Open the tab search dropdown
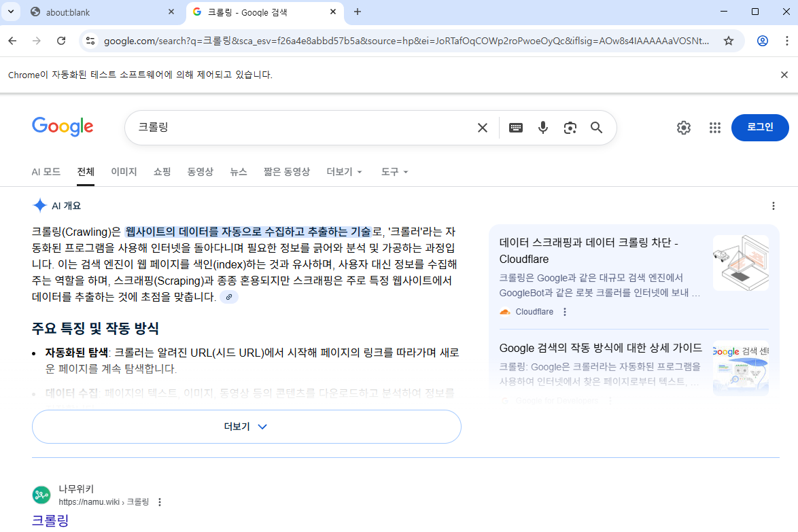 click(11, 12)
